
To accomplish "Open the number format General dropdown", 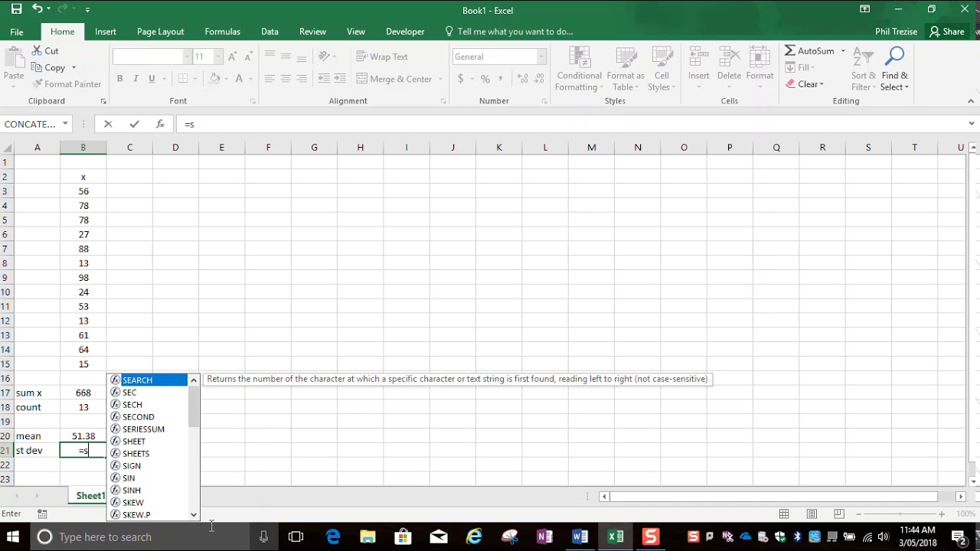I will [542, 57].
